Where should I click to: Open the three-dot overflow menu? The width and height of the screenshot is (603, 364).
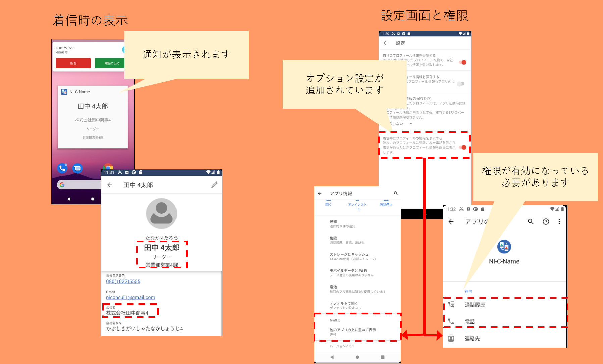(x=559, y=222)
